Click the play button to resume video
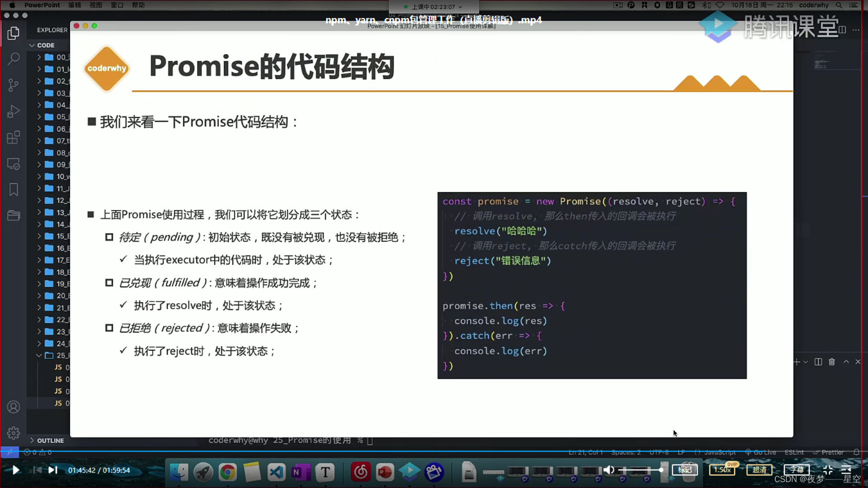The height and width of the screenshot is (488, 868). point(15,470)
